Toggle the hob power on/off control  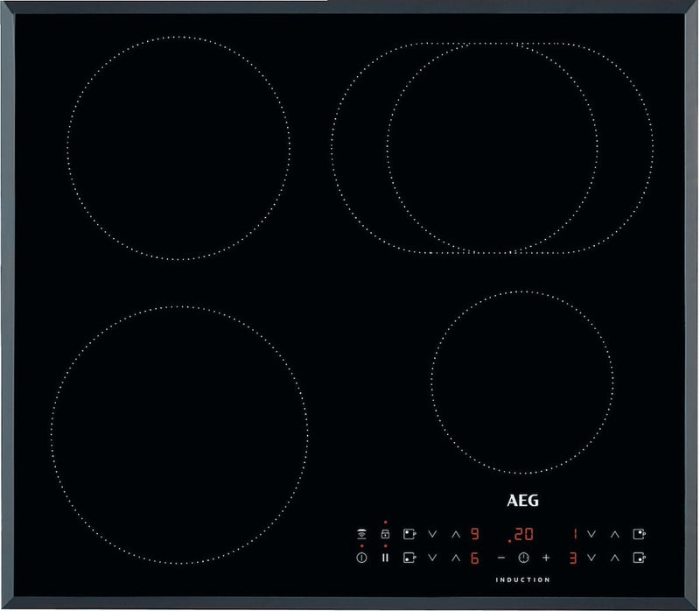(x=362, y=558)
